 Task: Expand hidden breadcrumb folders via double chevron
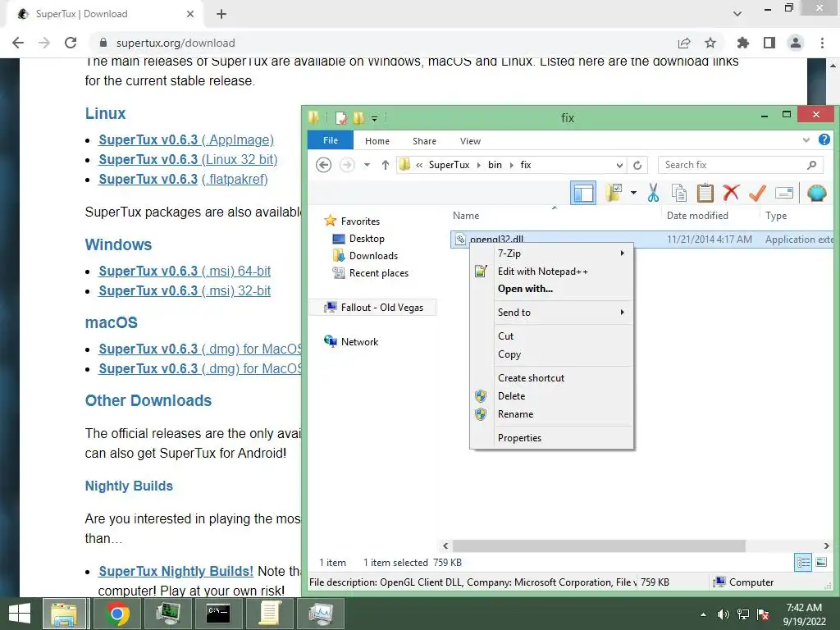[419, 165]
